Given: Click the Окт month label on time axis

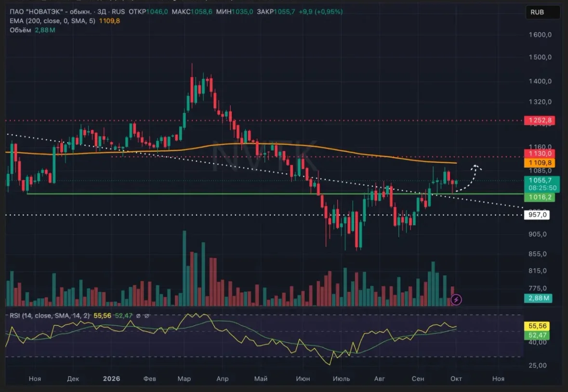Looking at the screenshot, I should [456, 379].
